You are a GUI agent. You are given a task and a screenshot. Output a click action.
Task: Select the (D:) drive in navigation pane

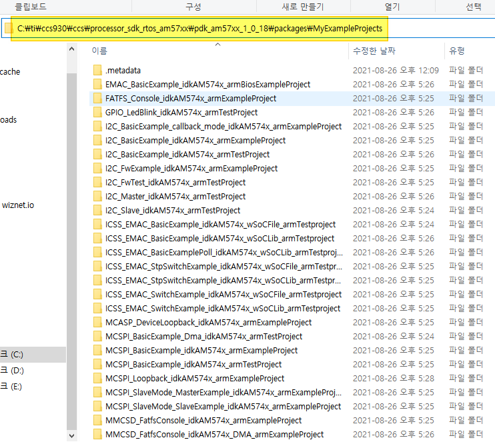pos(12,371)
